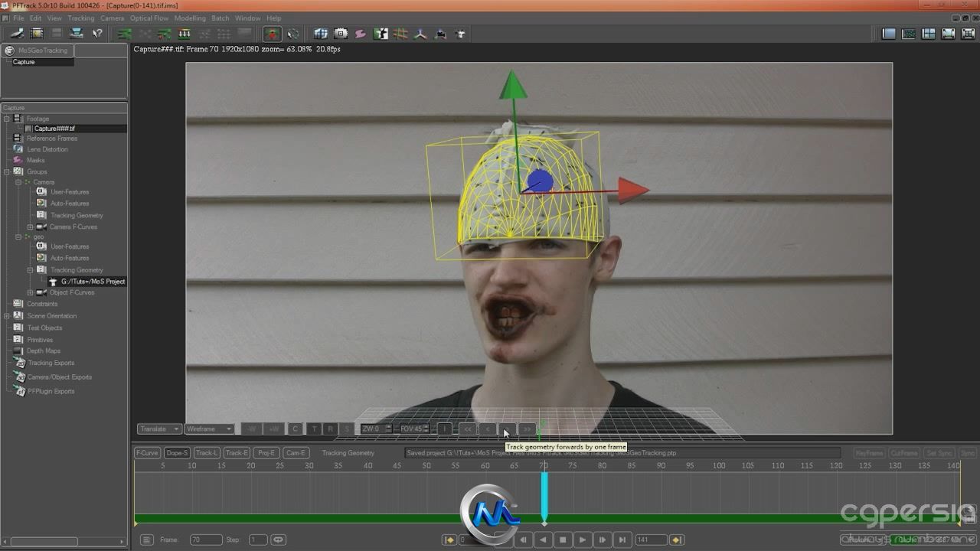This screenshot has width=980, height=551.
Task: Click the XYZ axis scene orientation icon
Action: (420, 34)
